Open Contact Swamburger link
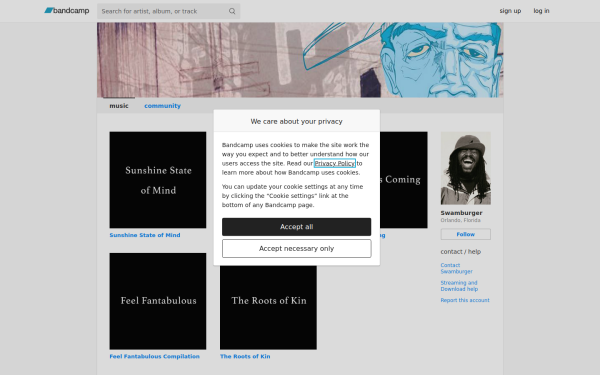The image size is (600, 375). point(457,268)
